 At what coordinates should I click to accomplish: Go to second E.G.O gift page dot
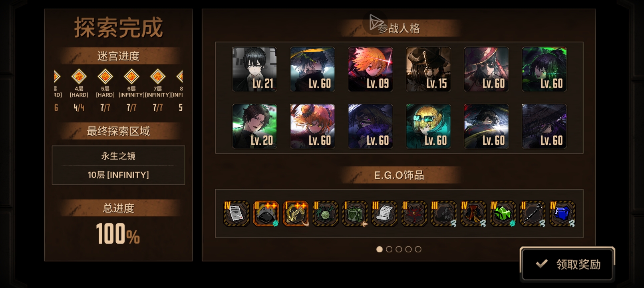click(389, 249)
